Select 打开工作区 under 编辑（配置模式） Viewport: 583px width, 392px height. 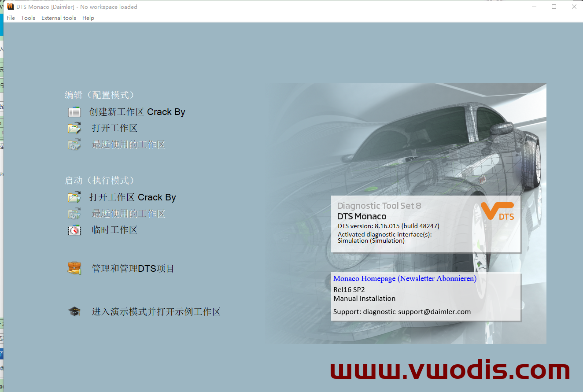click(114, 128)
